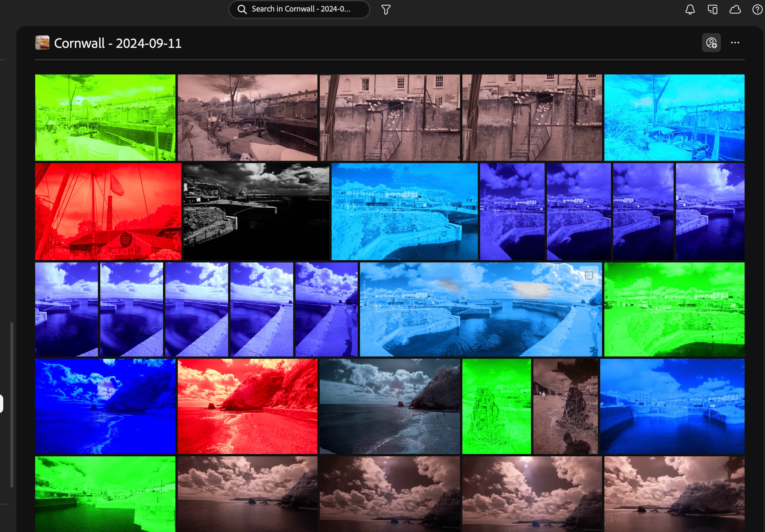The height and width of the screenshot is (532, 765).
Task: Click the devices icon in top bar
Action: pyautogui.click(x=712, y=9)
